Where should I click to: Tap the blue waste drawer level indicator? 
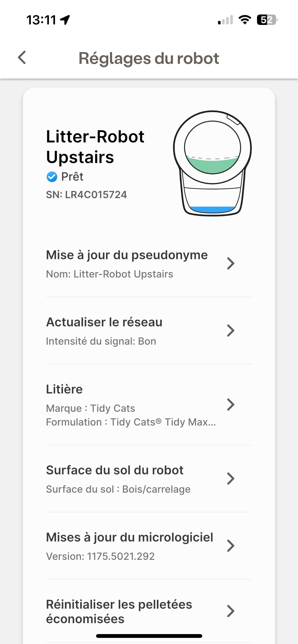click(212, 209)
